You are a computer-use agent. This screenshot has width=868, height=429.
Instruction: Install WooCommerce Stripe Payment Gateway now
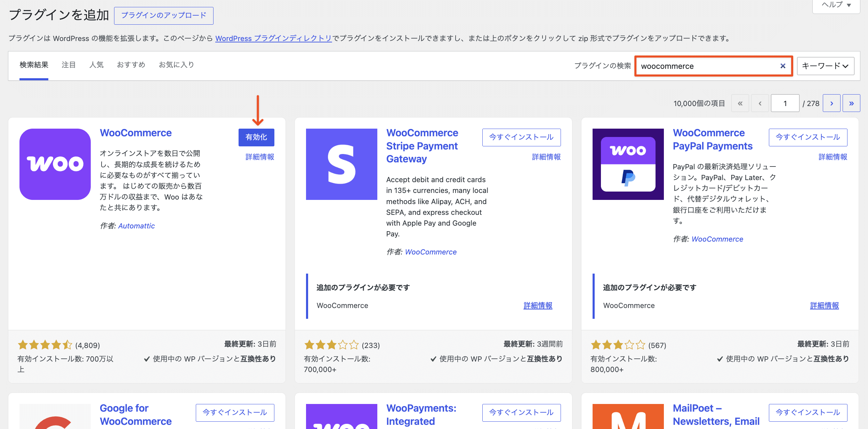click(x=521, y=137)
